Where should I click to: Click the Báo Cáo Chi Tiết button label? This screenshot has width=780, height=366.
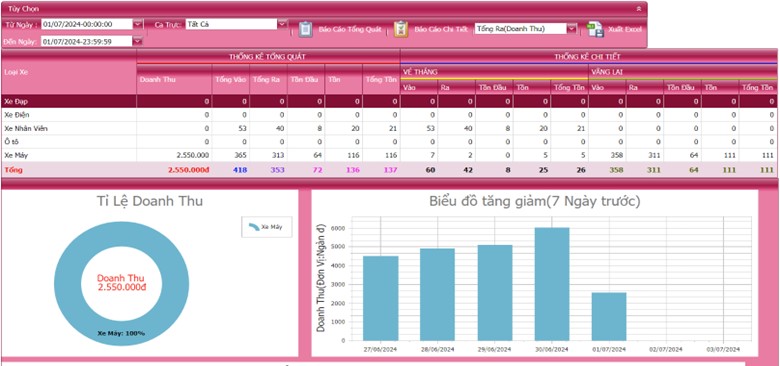pyautogui.click(x=441, y=29)
